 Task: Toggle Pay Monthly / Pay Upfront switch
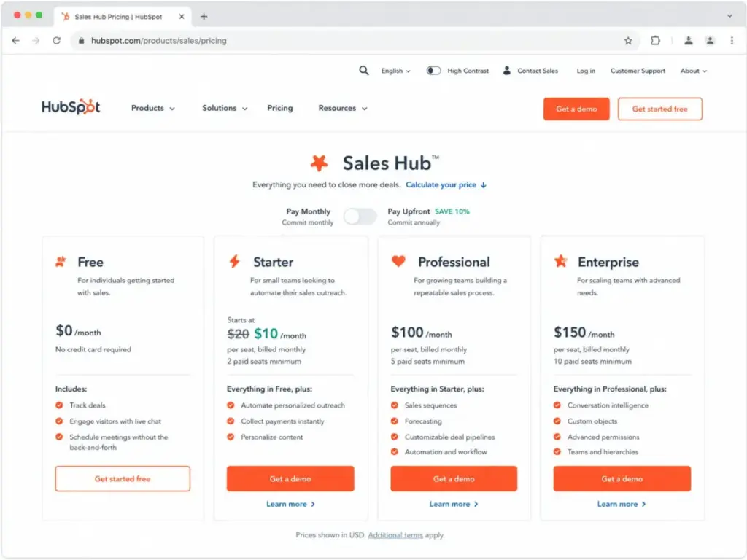click(x=360, y=217)
